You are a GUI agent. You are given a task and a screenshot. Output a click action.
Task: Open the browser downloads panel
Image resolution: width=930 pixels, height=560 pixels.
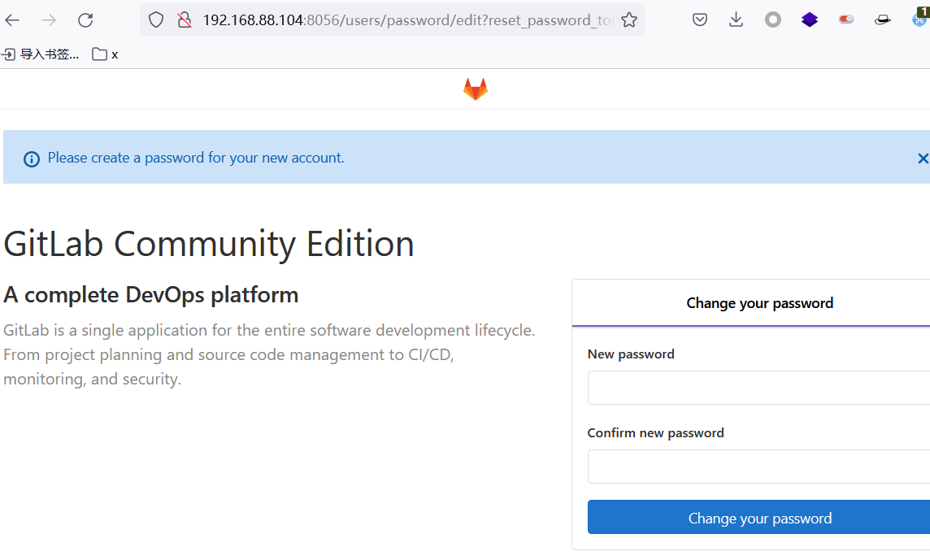click(737, 20)
